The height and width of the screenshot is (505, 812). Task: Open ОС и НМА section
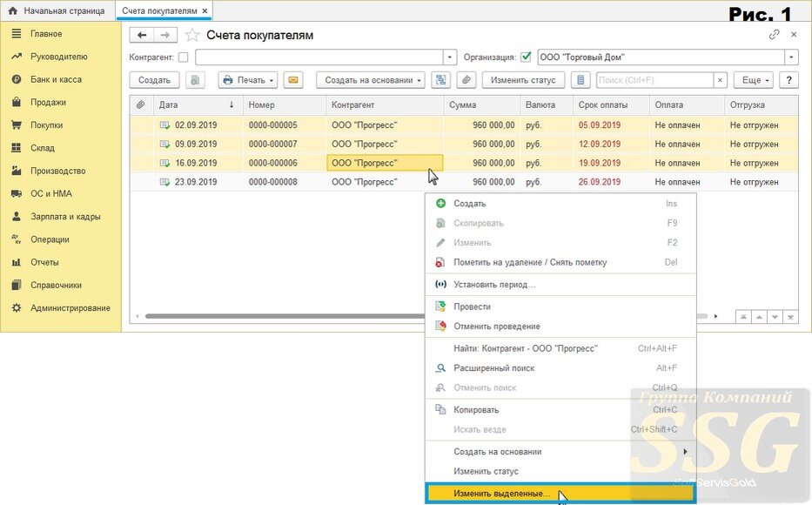coord(50,193)
